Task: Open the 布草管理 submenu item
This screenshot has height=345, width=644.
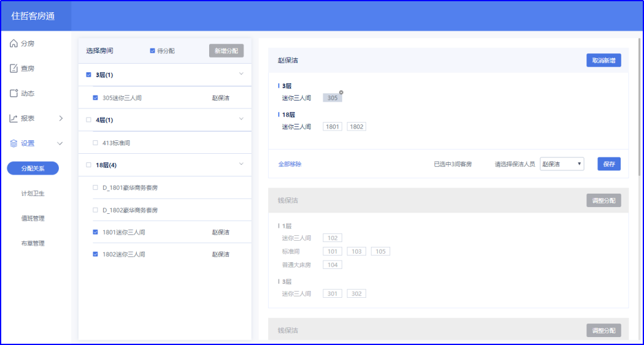Action: pyautogui.click(x=33, y=243)
